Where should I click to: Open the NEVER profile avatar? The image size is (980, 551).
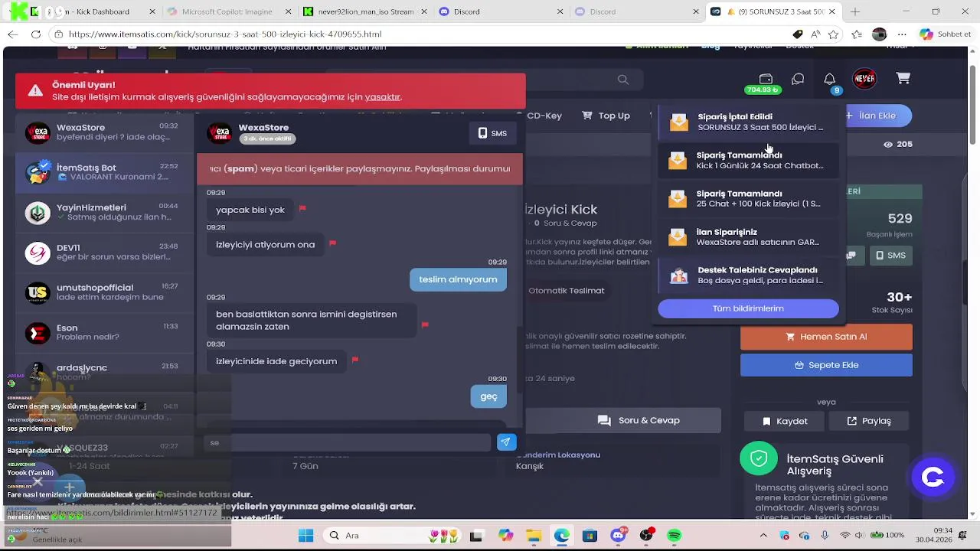[864, 78]
